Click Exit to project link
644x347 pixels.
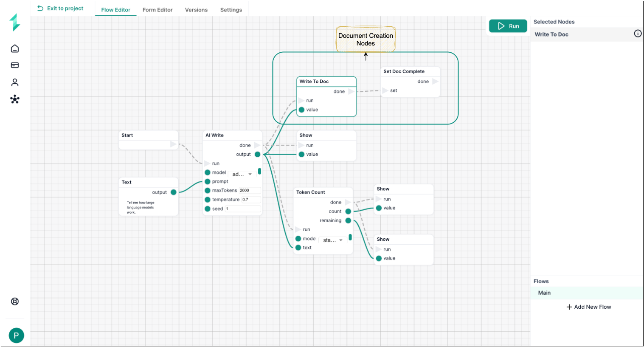pos(60,8)
